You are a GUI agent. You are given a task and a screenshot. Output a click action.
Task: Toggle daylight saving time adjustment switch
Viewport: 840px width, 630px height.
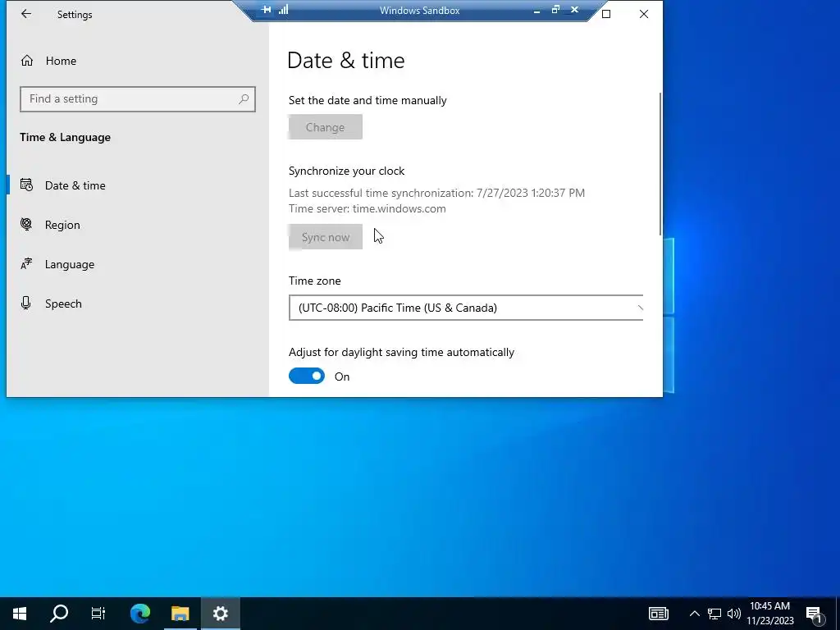[307, 376]
